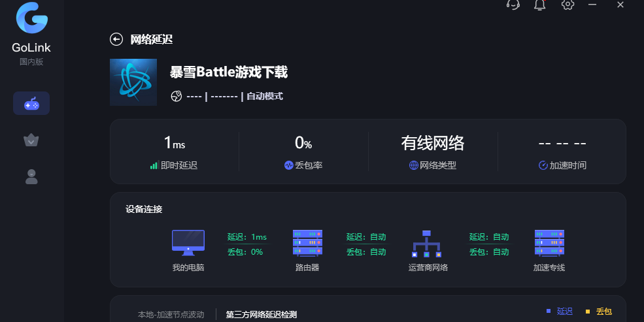Click the customer service headset icon
The image size is (644, 322).
point(513,5)
